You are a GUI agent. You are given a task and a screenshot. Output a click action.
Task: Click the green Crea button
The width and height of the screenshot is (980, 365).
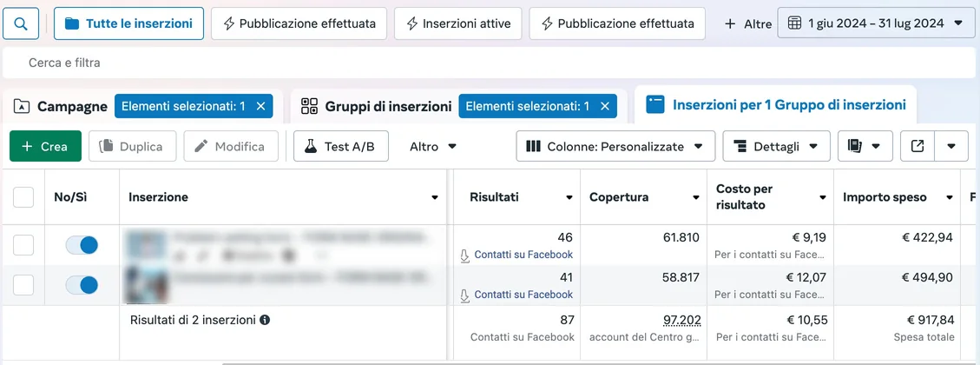tap(45, 146)
